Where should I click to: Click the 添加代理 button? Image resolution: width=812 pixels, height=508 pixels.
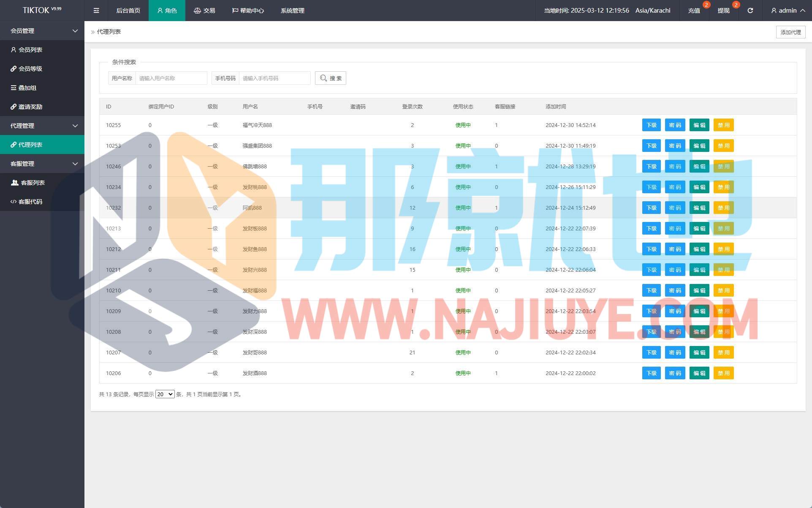[x=790, y=32]
